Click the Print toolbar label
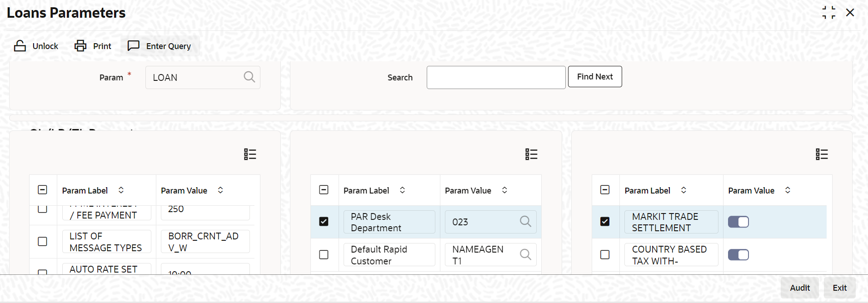Image resolution: width=868 pixels, height=303 pixels. pyautogui.click(x=102, y=46)
